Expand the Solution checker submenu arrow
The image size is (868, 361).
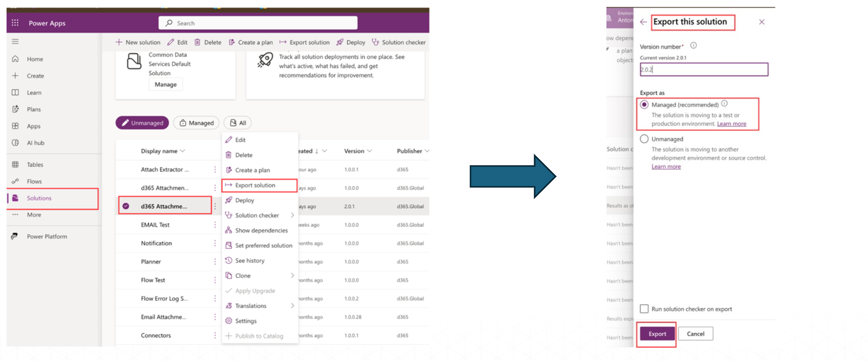coord(292,215)
